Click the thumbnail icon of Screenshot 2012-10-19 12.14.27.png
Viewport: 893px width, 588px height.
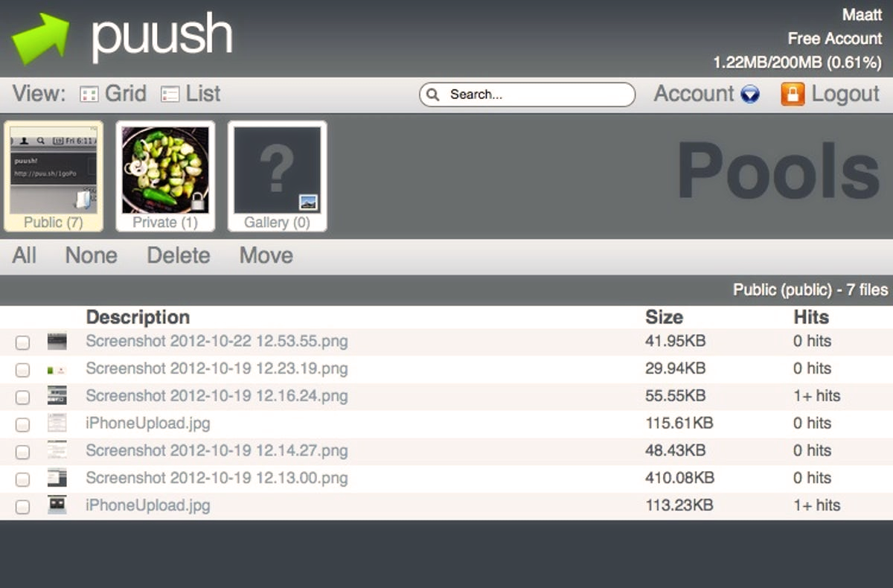point(57,450)
